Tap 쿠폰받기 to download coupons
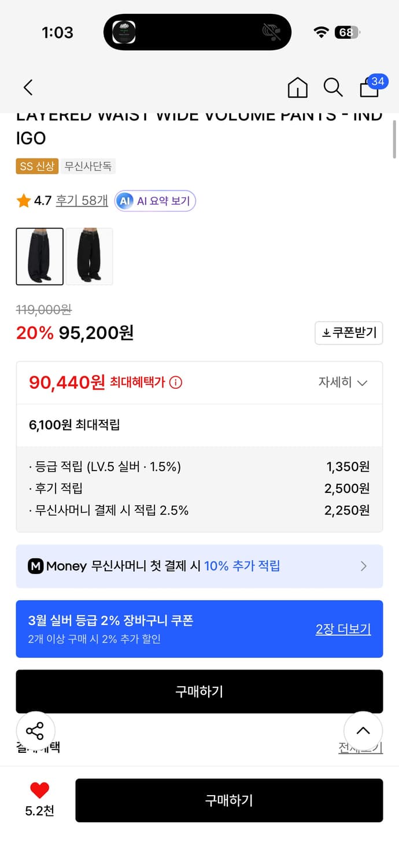The image size is (399, 868). click(349, 333)
